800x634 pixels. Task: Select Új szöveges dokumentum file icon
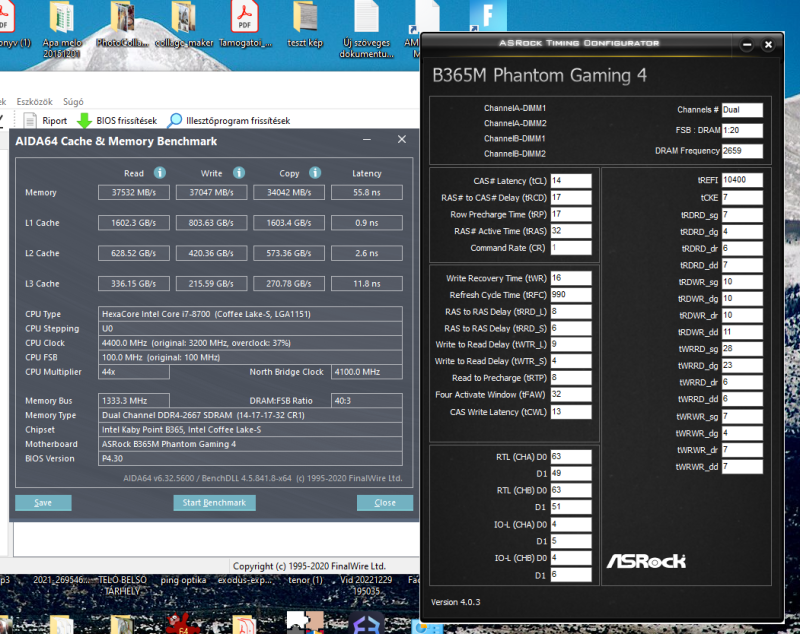[366, 30]
